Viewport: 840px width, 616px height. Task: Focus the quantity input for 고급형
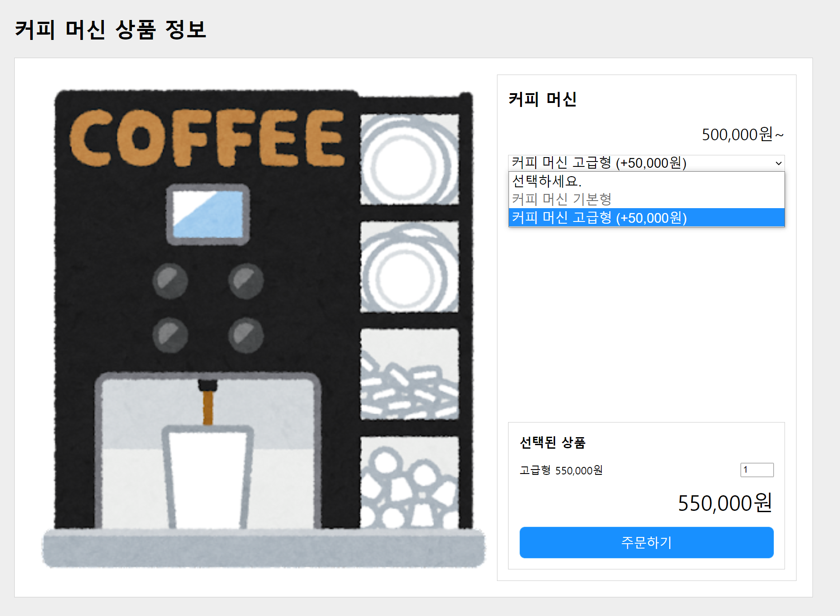coord(757,470)
